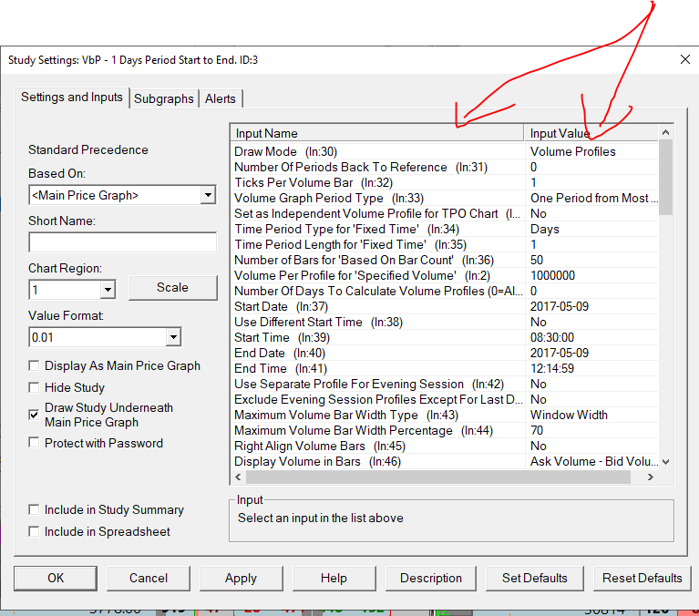The image size is (699, 616).
Task: Select the End Date (In:40) row
Action: (445, 353)
